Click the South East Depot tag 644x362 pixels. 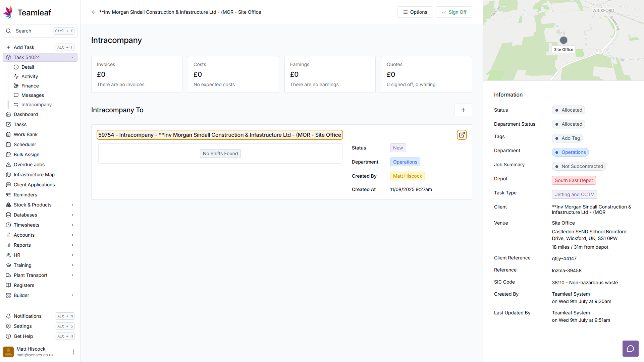(x=574, y=180)
